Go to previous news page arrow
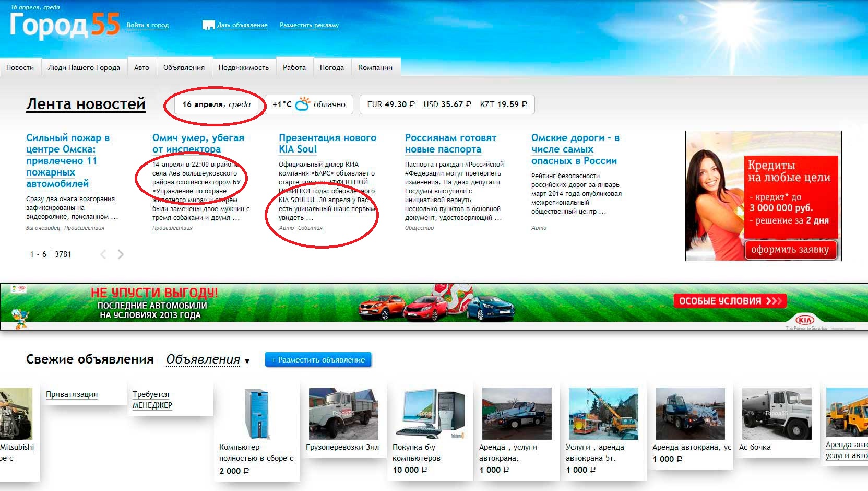This screenshot has height=491, width=868. tap(103, 254)
